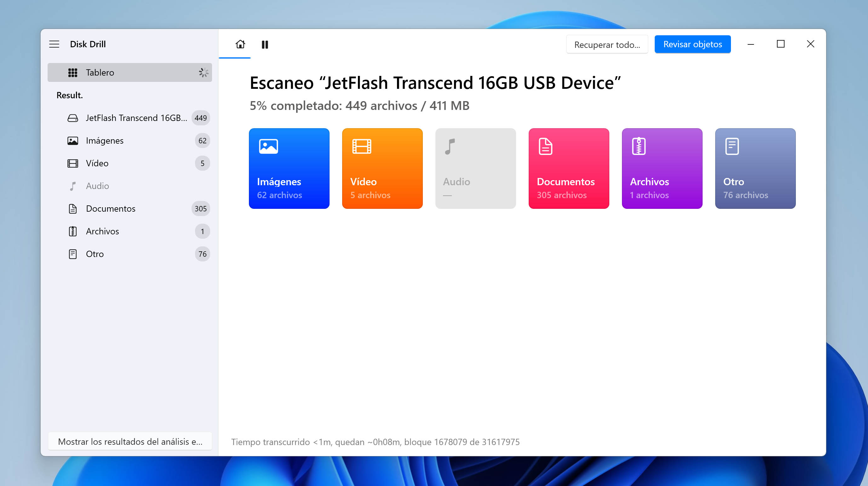Click the 1 badge next to Archivos
Image resolution: width=868 pixels, height=486 pixels.
click(x=203, y=232)
